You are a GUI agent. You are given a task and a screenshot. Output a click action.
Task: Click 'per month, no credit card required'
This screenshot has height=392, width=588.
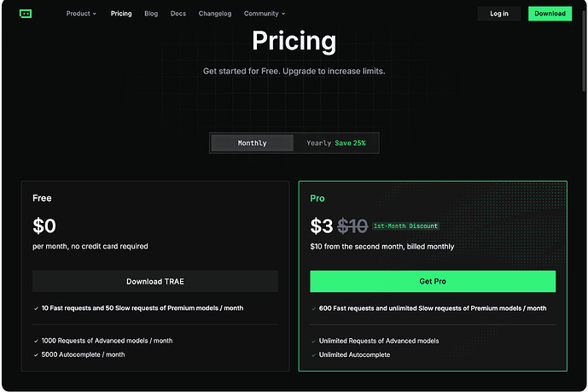point(90,247)
